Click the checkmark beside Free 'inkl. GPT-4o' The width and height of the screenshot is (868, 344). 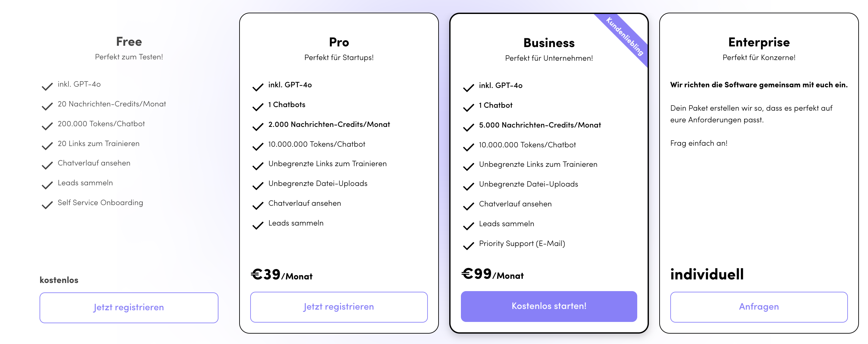pyautogui.click(x=47, y=86)
